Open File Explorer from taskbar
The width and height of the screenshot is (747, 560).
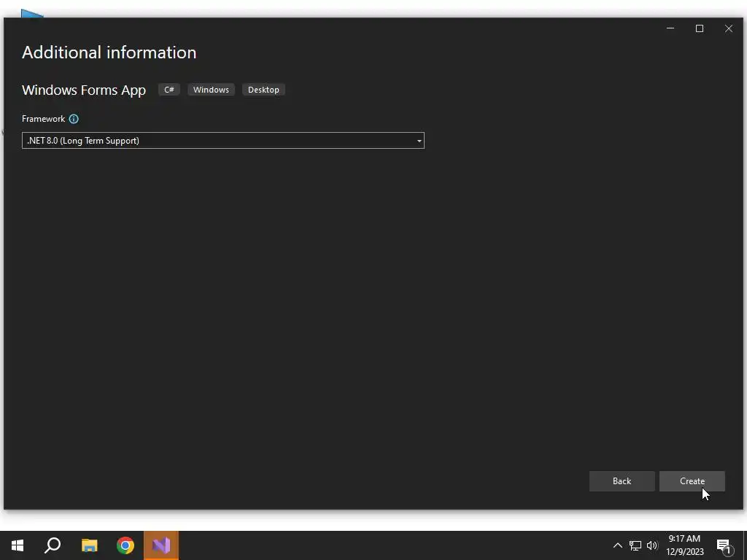click(89, 545)
